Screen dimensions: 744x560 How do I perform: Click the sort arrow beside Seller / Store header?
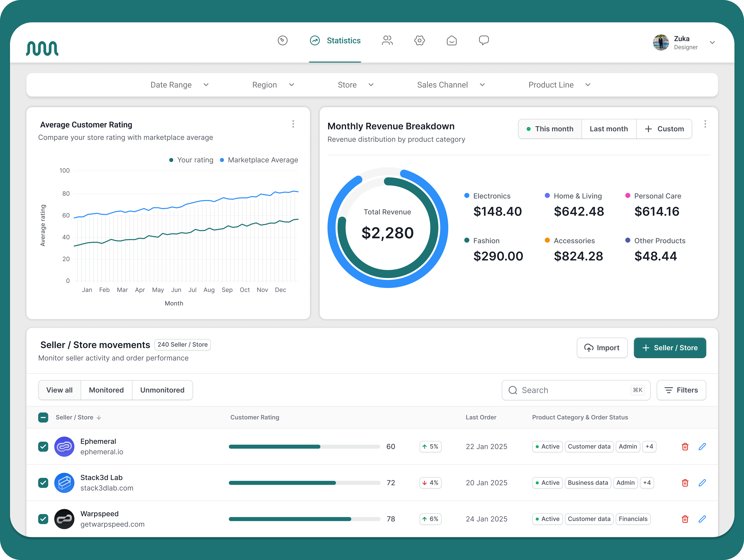[99, 418]
